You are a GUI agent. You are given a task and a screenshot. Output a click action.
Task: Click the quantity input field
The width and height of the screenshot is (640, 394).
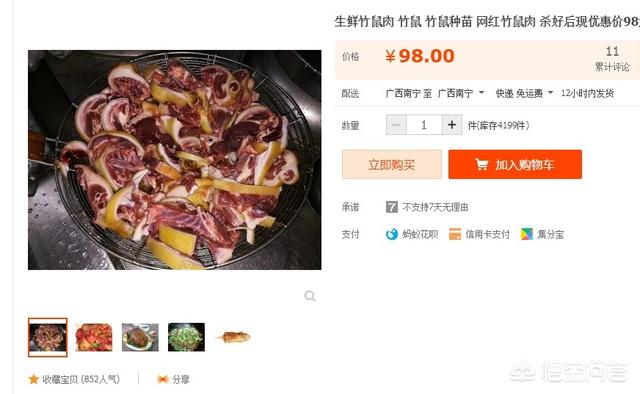[x=424, y=125]
